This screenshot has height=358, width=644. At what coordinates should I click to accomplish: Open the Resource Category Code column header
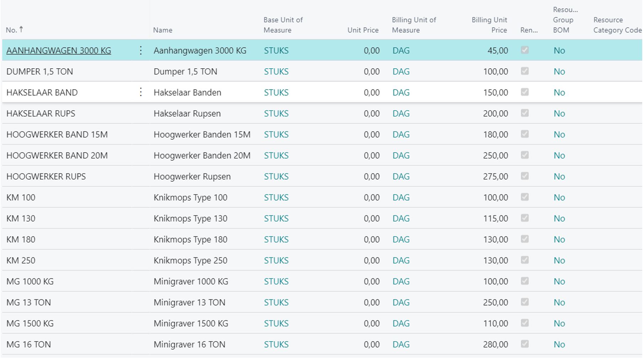617,25
